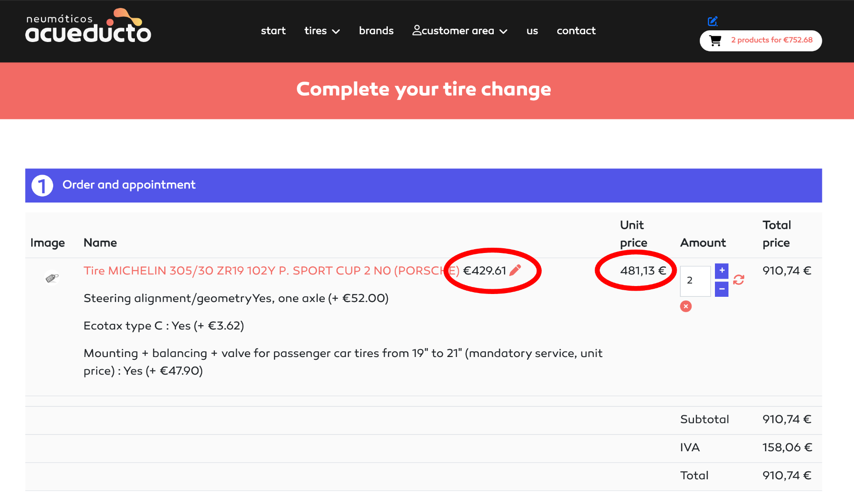Go to the 'us' page
The width and height of the screenshot is (854, 504).
point(532,31)
